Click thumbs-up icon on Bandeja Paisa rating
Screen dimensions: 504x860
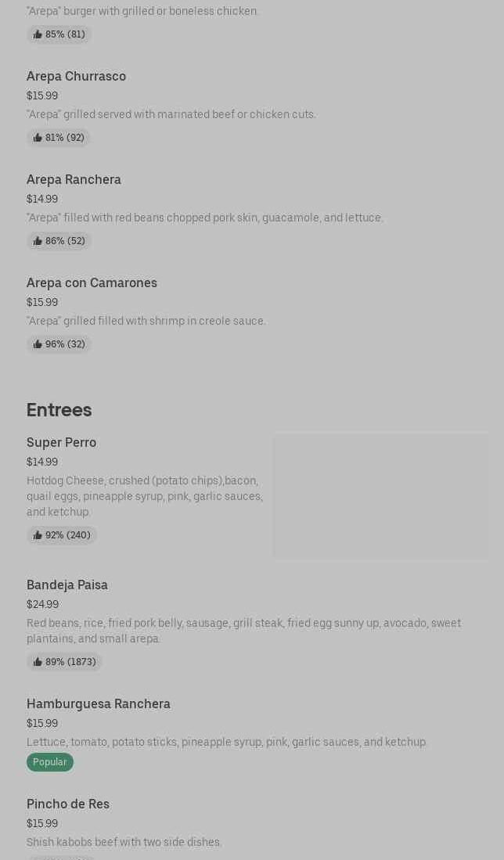[x=38, y=662]
